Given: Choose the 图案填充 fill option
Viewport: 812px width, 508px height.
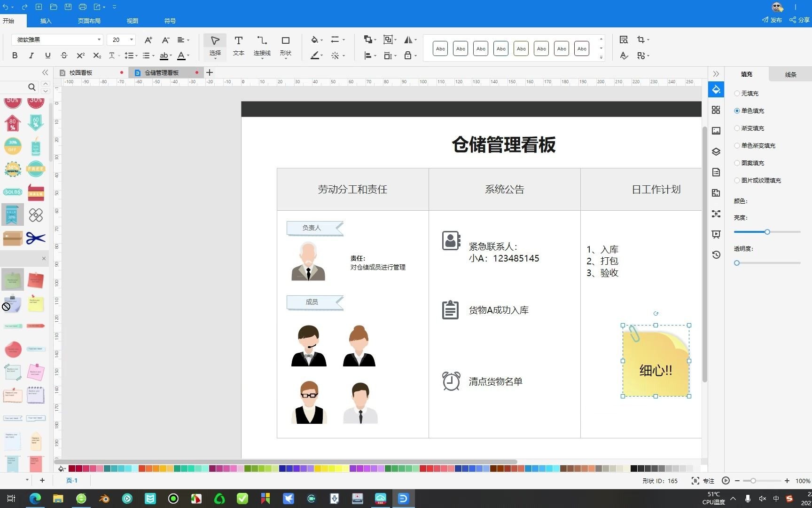Looking at the screenshot, I should pyautogui.click(x=737, y=163).
